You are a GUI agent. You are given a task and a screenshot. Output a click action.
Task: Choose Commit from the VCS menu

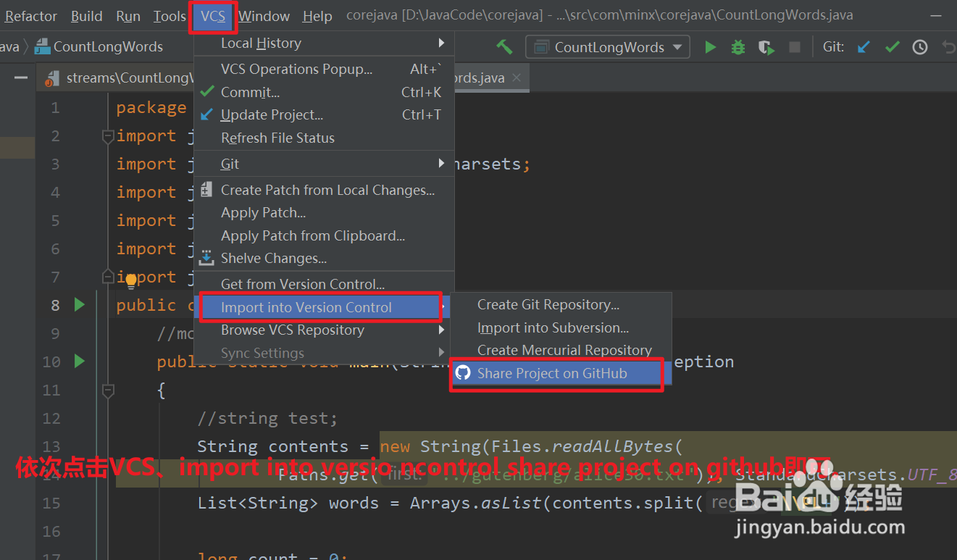tap(325, 92)
